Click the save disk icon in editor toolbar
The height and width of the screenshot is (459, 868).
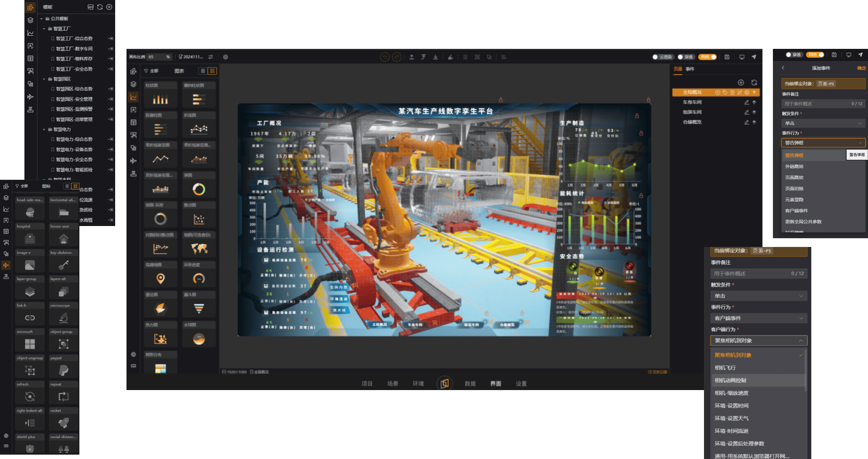click(x=727, y=57)
